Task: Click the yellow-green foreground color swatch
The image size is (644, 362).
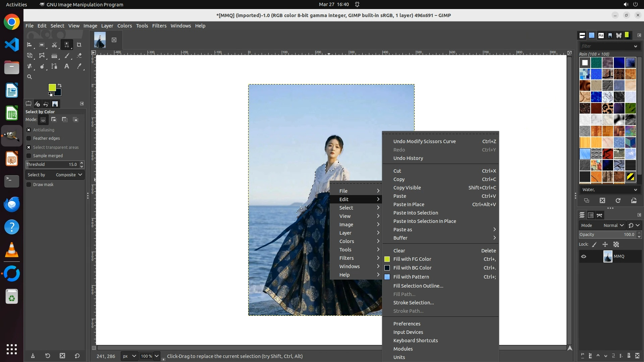Action: pyautogui.click(x=52, y=87)
